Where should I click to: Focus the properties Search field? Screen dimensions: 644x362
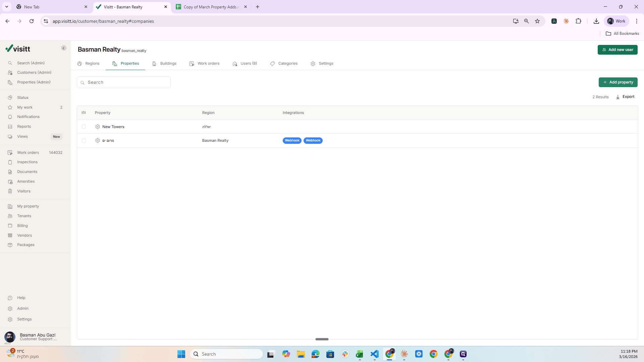tap(124, 82)
